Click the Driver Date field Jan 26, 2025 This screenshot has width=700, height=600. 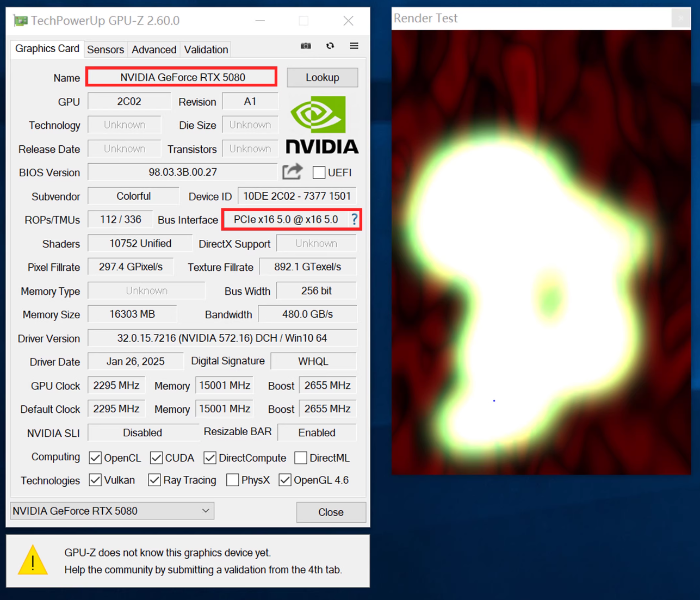(x=135, y=362)
